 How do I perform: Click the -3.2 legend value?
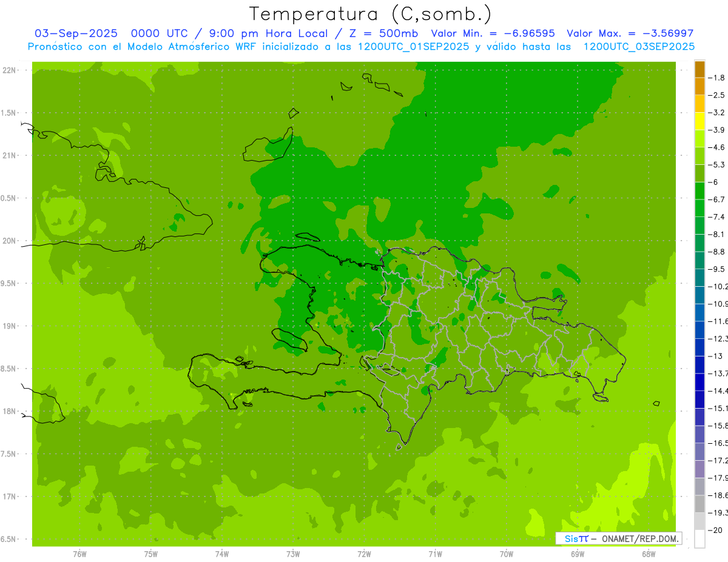(717, 113)
